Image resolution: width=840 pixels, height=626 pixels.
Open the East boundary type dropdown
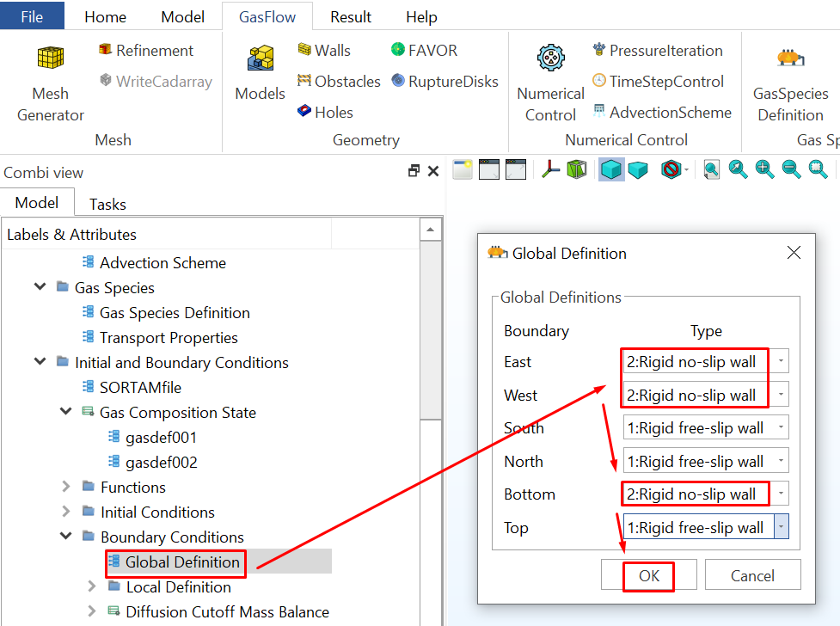coord(781,362)
